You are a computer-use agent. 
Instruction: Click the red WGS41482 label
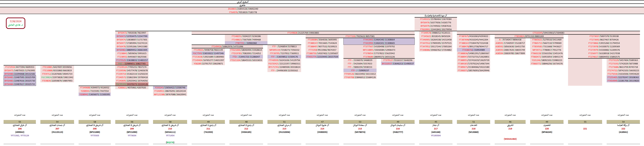coord(510,139)
